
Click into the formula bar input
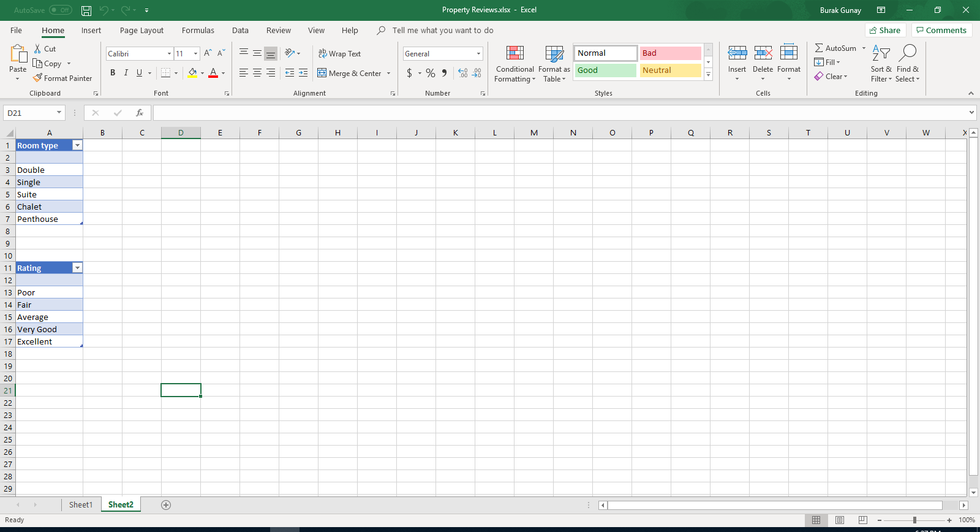pos(560,113)
